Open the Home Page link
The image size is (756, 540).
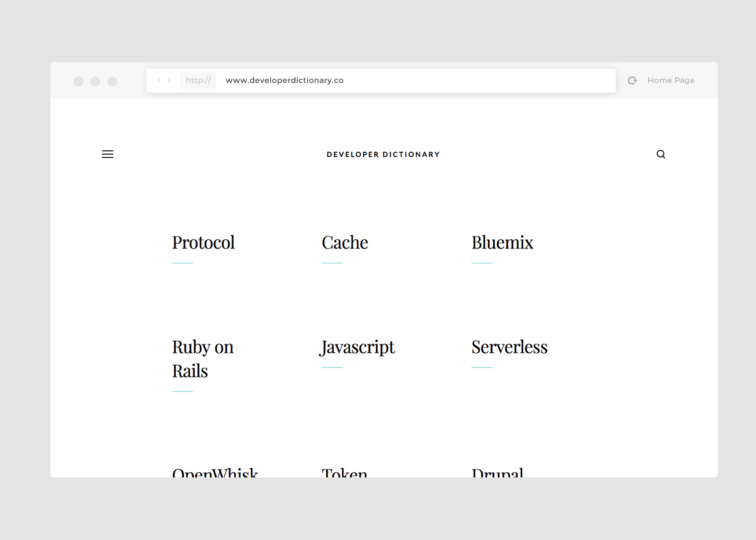(x=671, y=80)
